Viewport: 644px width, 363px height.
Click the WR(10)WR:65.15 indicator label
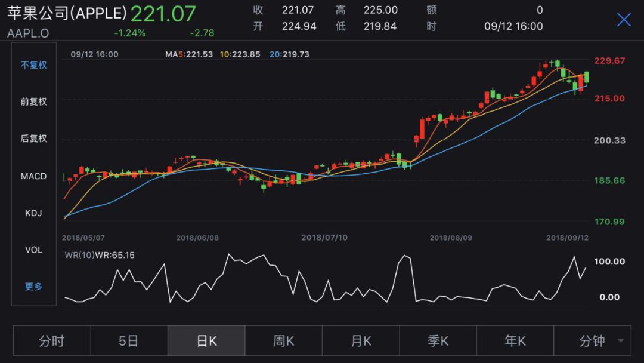point(100,255)
